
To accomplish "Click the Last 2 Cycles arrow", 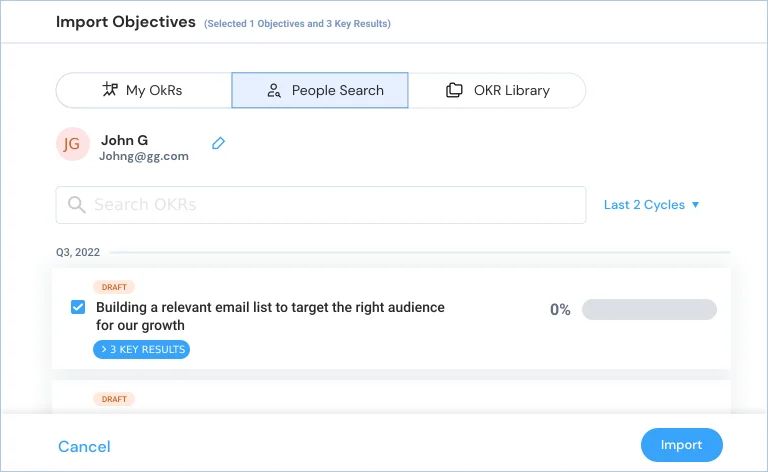I will pos(695,205).
